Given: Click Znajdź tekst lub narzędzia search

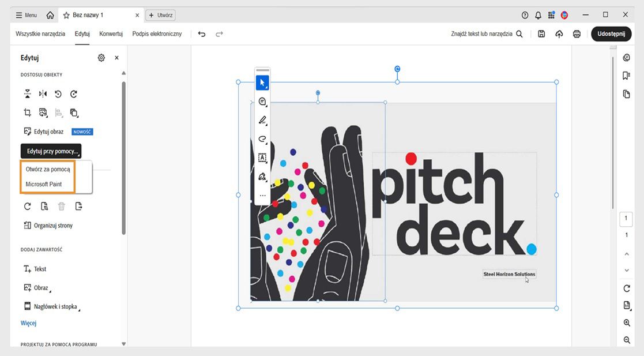Looking at the screenshot, I should [x=487, y=33].
